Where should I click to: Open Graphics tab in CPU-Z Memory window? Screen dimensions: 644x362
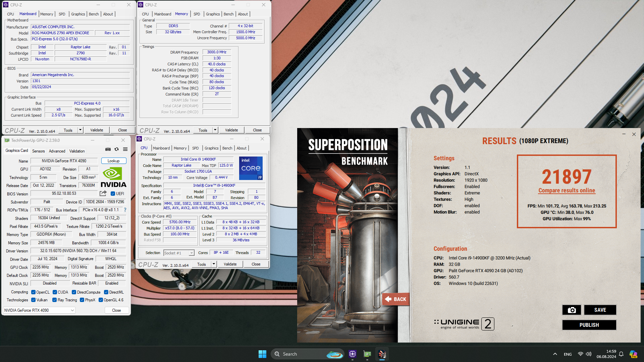213,14
